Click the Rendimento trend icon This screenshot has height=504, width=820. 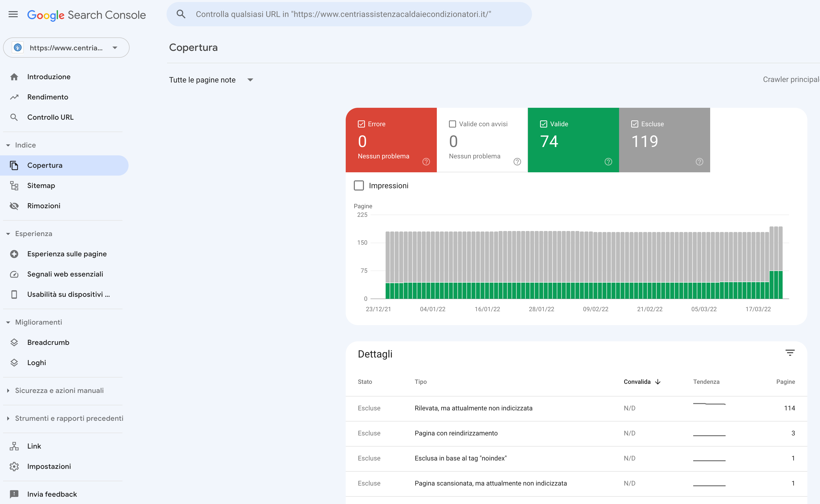coord(14,97)
